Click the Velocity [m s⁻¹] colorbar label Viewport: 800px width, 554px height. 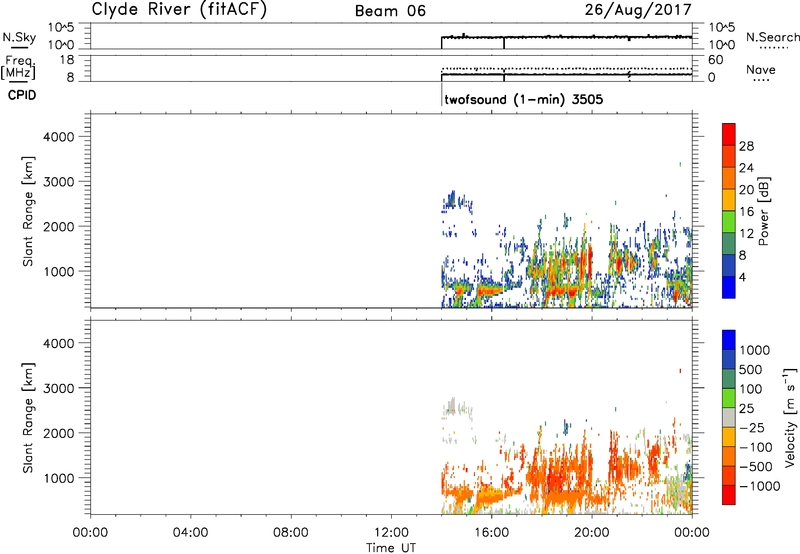coord(790,417)
